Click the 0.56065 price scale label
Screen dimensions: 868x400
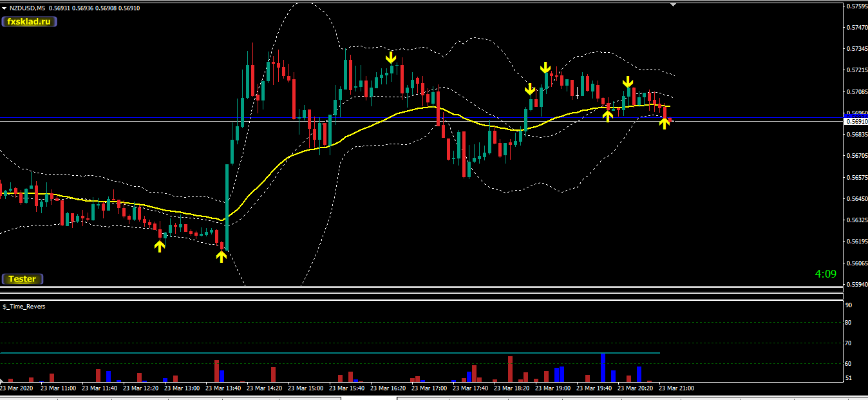(x=857, y=263)
